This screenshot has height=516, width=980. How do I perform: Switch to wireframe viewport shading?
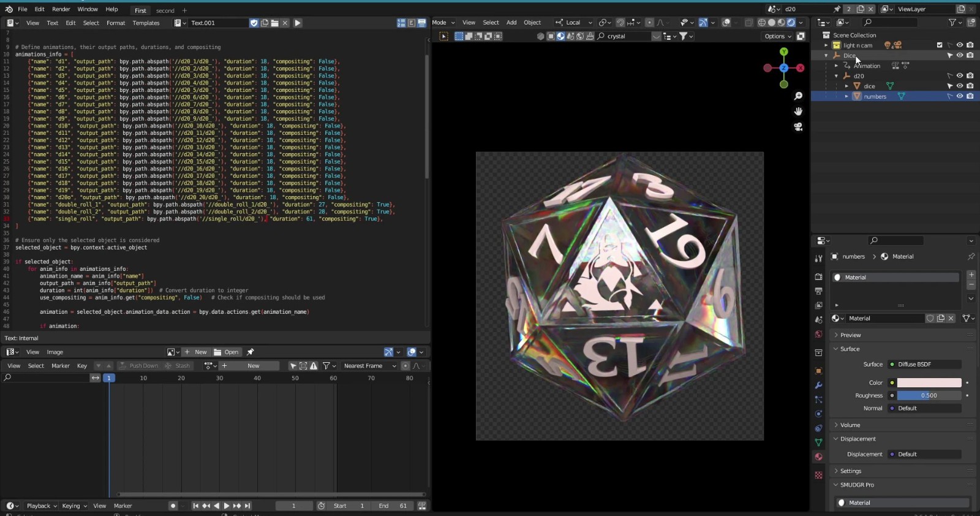click(x=762, y=23)
